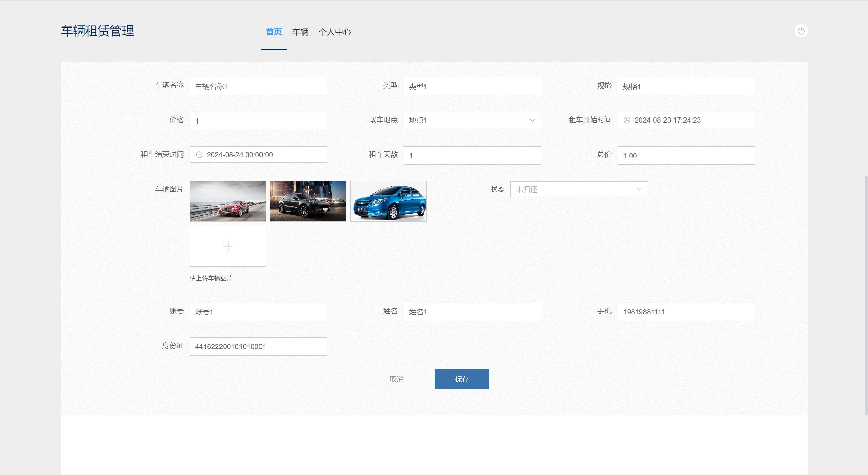Click the plus upload image icon

pos(228,246)
